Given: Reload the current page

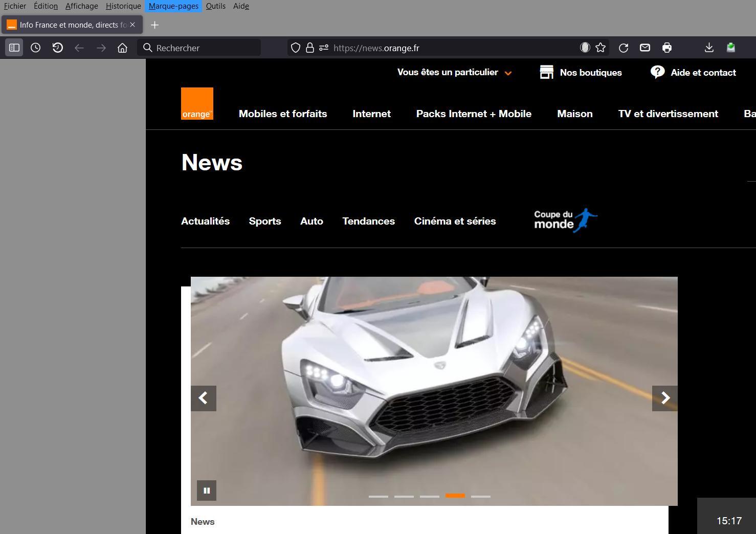Looking at the screenshot, I should [x=623, y=48].
